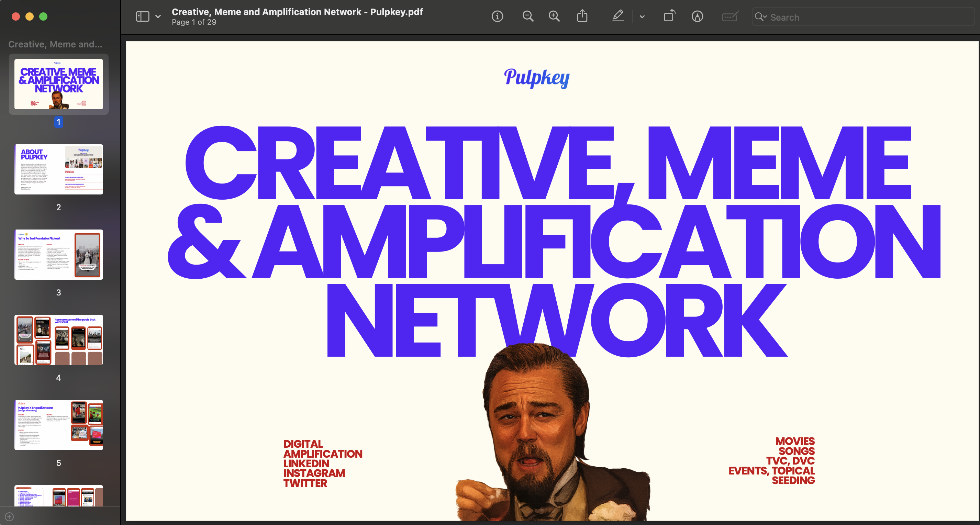Select page 4 viral posts thumbnail
The width and height of the screenshot is (980, 525).
58,339
